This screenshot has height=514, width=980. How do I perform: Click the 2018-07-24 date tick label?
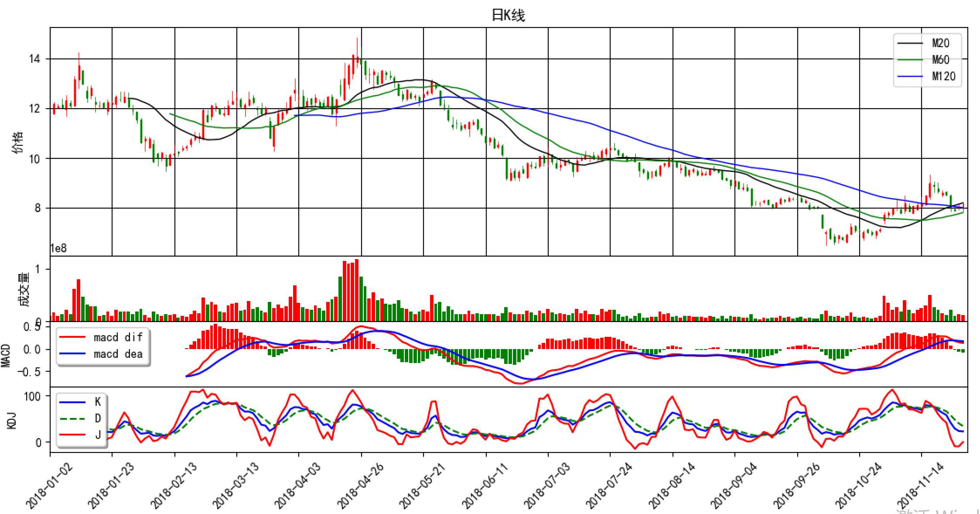609,486
